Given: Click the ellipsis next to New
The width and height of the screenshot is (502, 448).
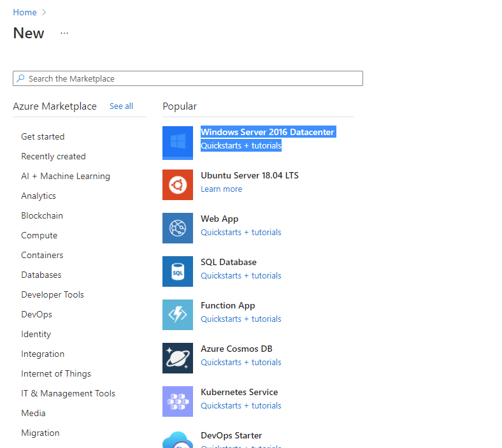Looking at the screenshot, I should click(64, 33).
